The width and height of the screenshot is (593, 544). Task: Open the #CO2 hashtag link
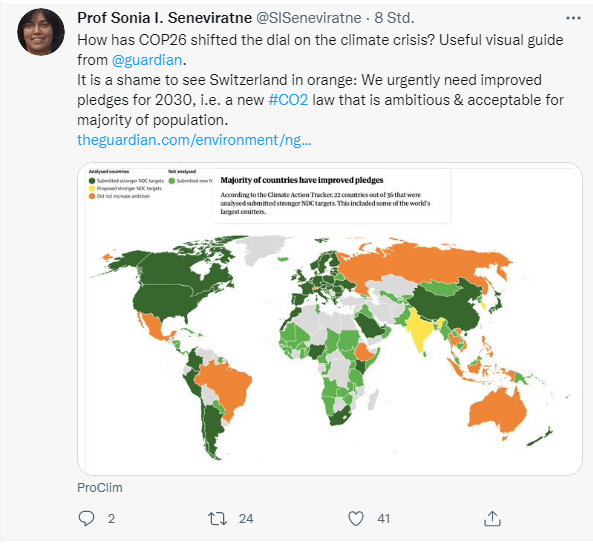(288, 100)
